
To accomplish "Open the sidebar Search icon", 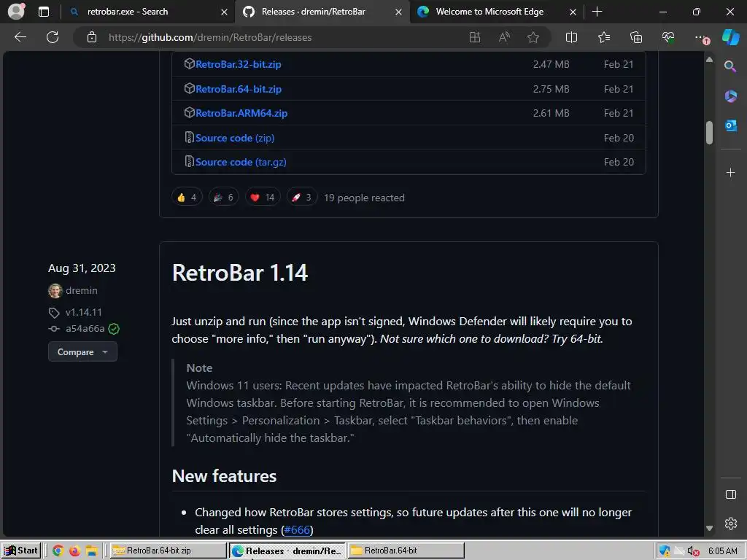I will point(730,66).
